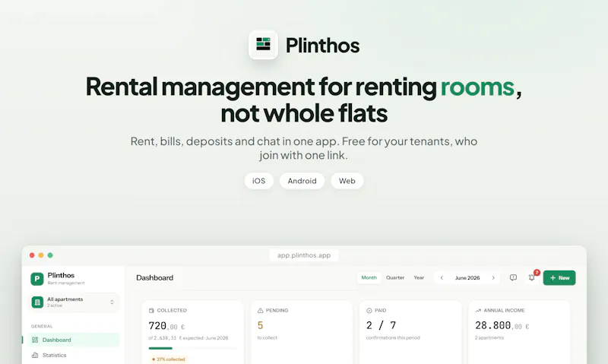The width and height of the screenshot is (608, 364).
Task: Click the 28.800,00 € annual income value
Action: [502, 325]
